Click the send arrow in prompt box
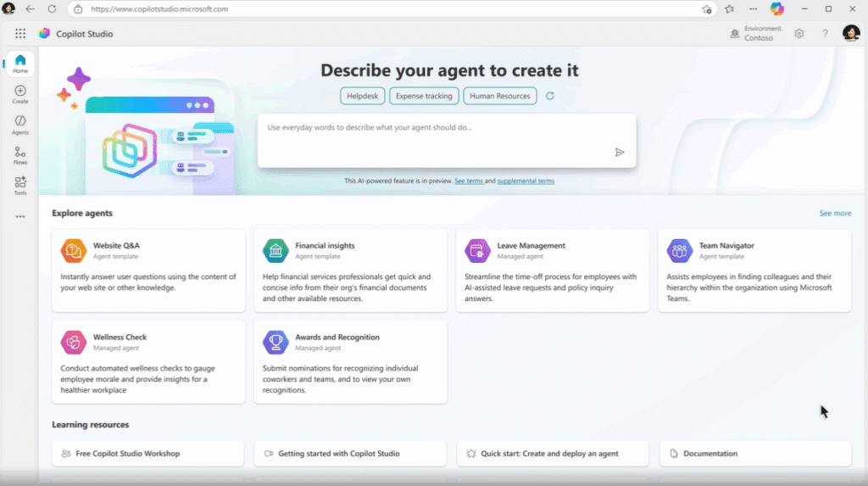The width and height of the screenshot is (868, 486). pos(620,153)
